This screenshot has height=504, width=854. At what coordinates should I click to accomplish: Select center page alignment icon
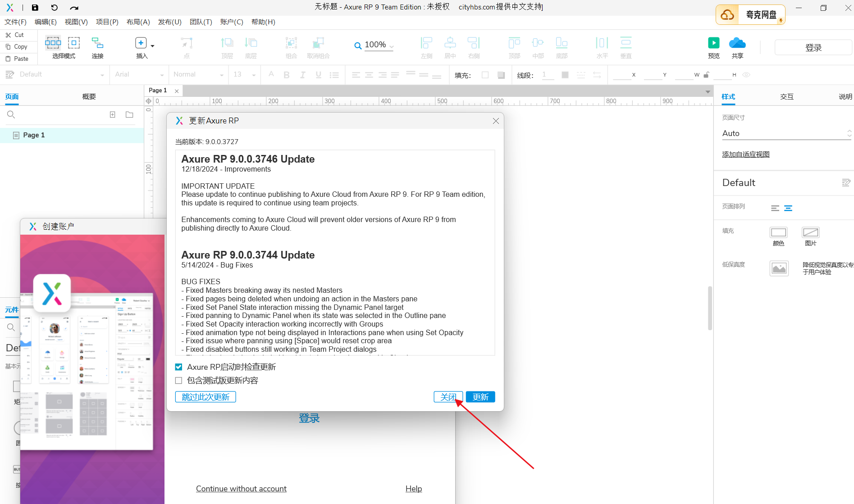coord(788,208)
